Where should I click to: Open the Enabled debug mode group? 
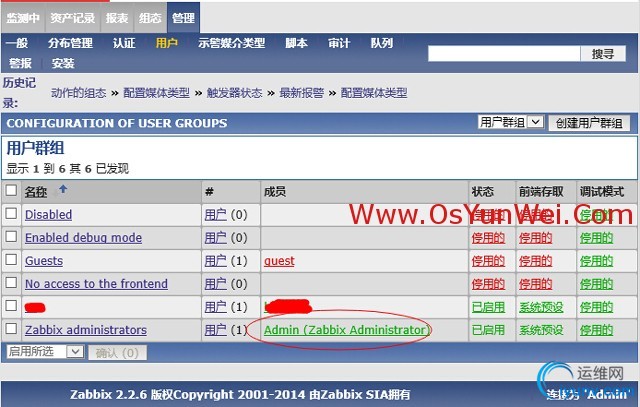pyautogui.click(x=83, y=238)
